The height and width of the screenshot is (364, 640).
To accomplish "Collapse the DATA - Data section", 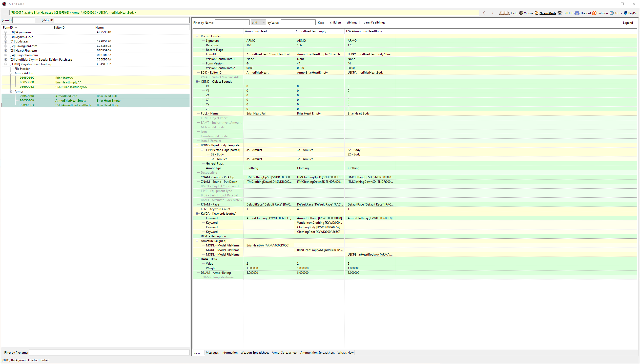I will tap(197, 259).
